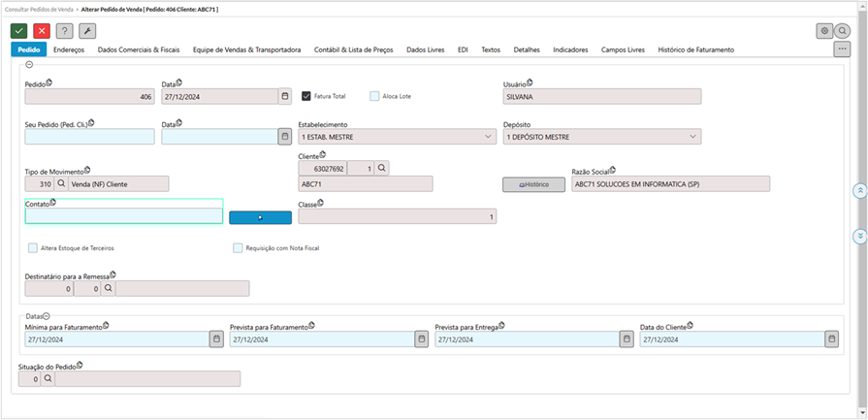Viewport: 868px width, 420px height.
Task: Switch to the Endereços tab
Action: (x=69, y=49)
